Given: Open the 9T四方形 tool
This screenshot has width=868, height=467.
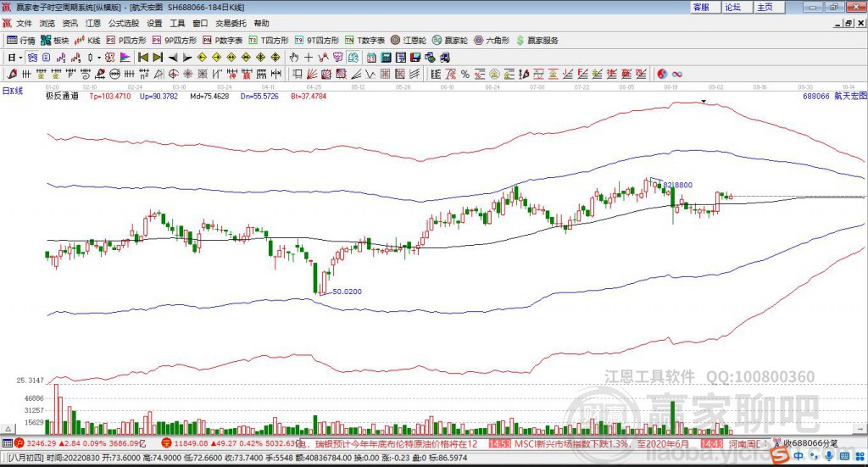Looking at the screenshot, I should pyautogui.click(x=317, y=41).
